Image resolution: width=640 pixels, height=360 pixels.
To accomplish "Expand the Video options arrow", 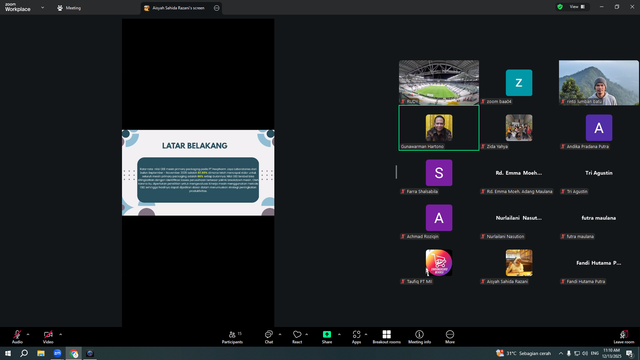I will (x=60, y=334).
